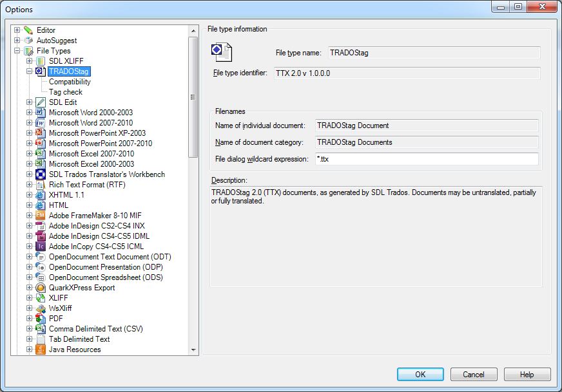The height and width of the screenshot is (392, 562).
Task: Expand the XLIFF node
Action: 30,298
